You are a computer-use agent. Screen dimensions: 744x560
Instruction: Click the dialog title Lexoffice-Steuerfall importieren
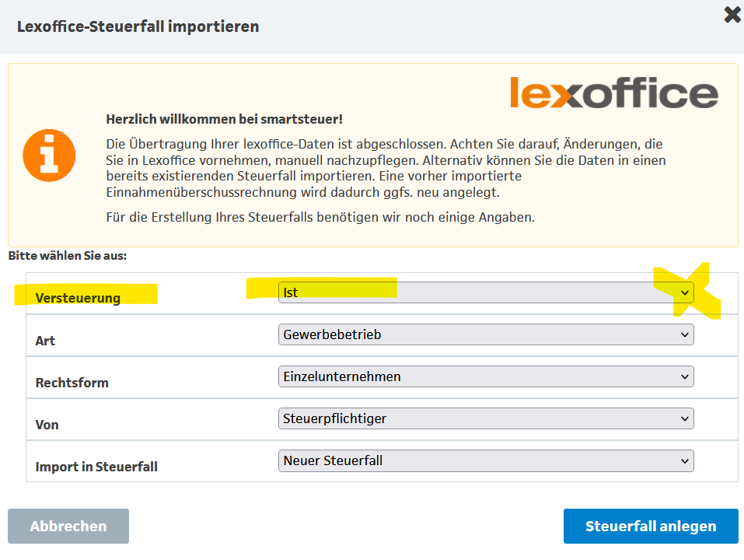coord(138,26)
